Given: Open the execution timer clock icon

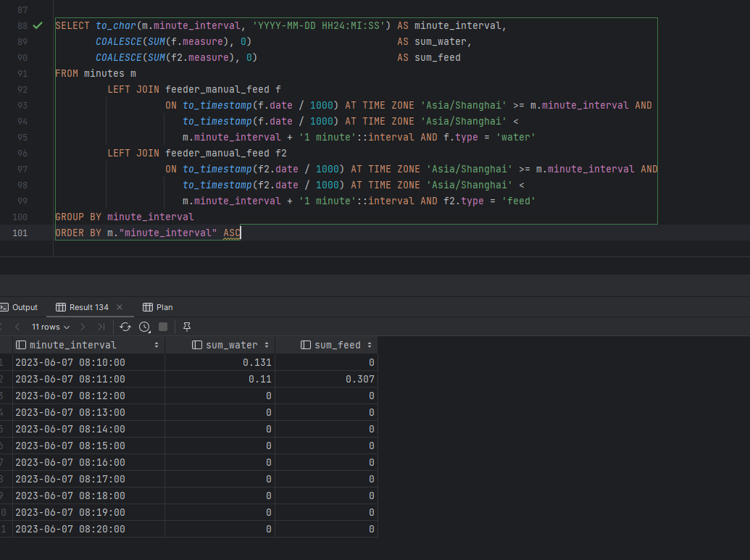Looking at the screenshot, I should click(143, 327).
